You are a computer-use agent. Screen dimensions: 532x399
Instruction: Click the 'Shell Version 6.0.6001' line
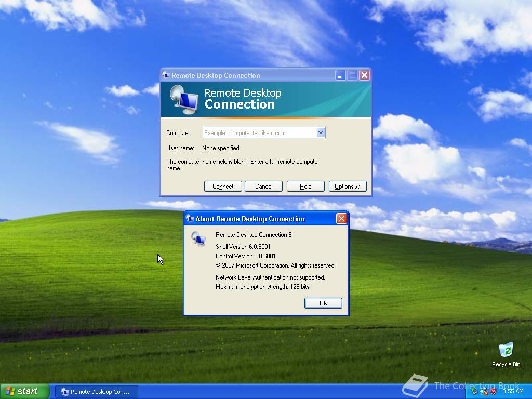(243, 247)
